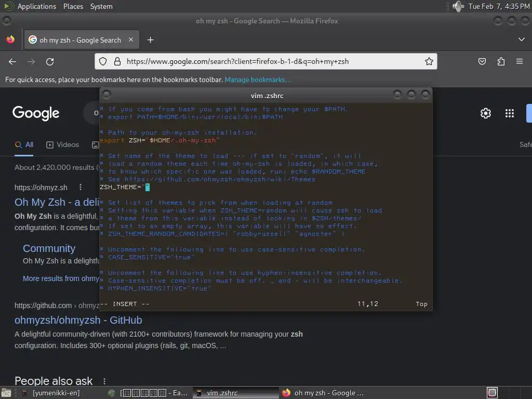532x399 pixels.
Task: Switch to the Videos results tab
Action: (62, 145)
